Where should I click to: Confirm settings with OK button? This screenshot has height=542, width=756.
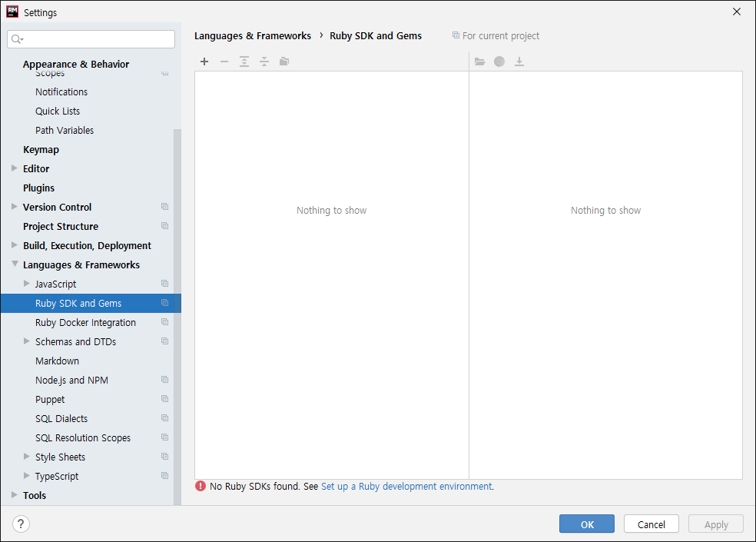click(587, 524)
